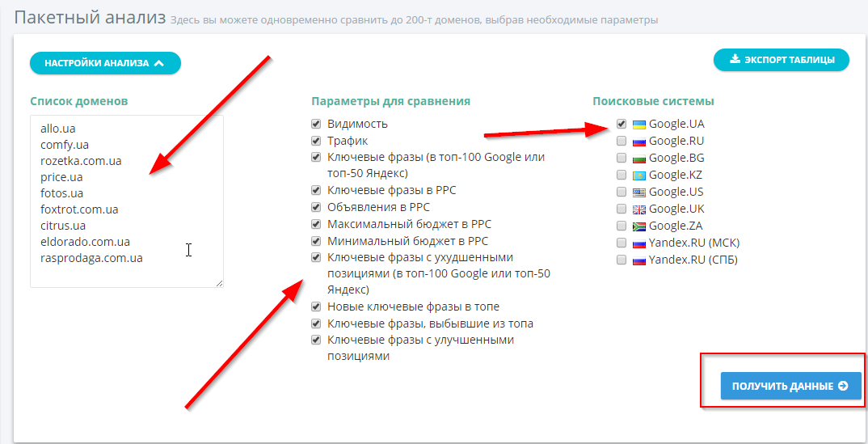Click the Bulgarian flag next to Google.BG
Viewport: 868px width, 444px height.
click(x=639, y=159)
